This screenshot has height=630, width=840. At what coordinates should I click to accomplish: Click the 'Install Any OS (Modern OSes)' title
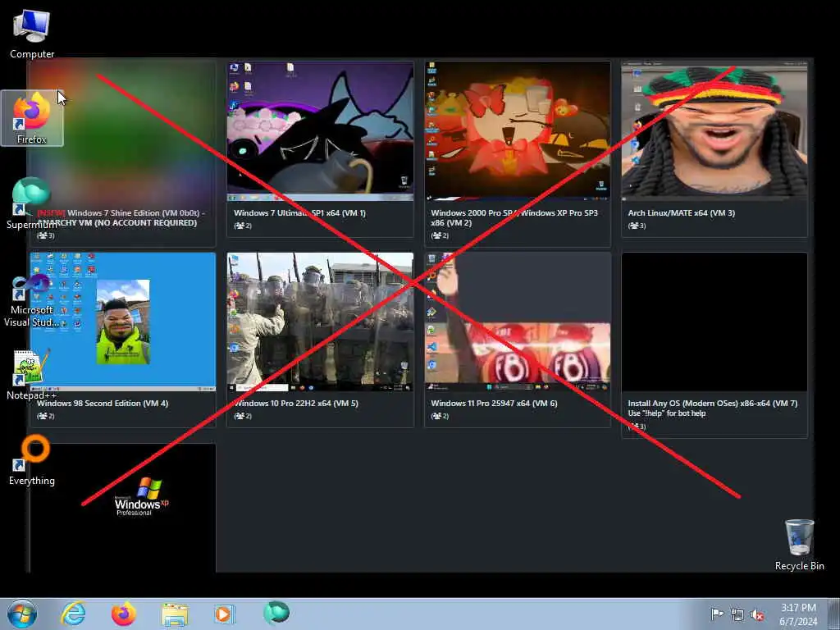pos(713,403)
